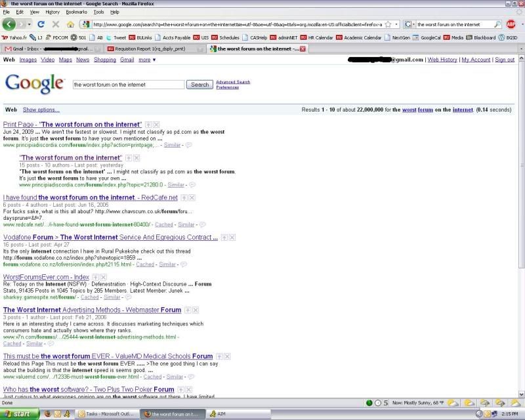Image resolution: width=525 pixels, height=420 pixels.
Task: Open the Accts Payable bookmark
Action: pyautogui.click(x=173, y=37)
